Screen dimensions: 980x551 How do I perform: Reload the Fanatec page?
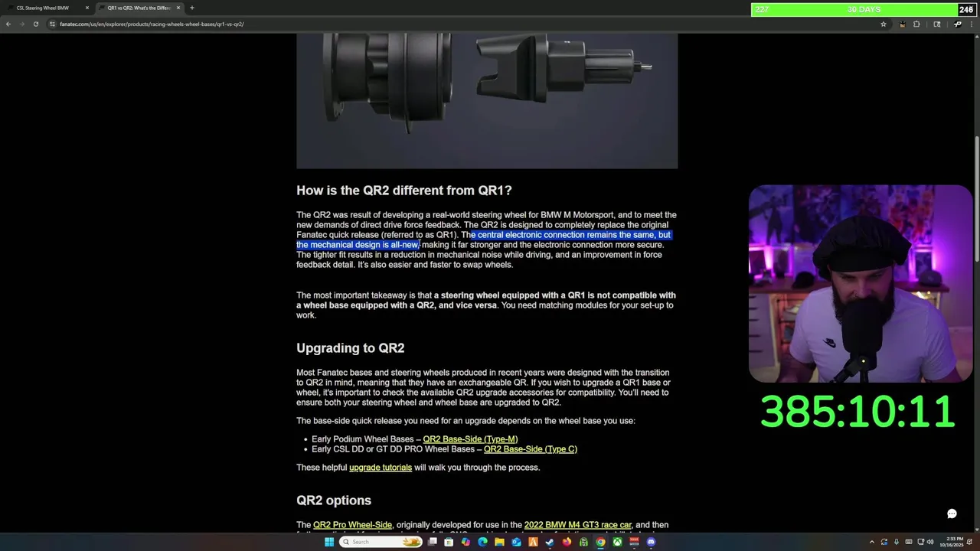(x=35, y=24)
